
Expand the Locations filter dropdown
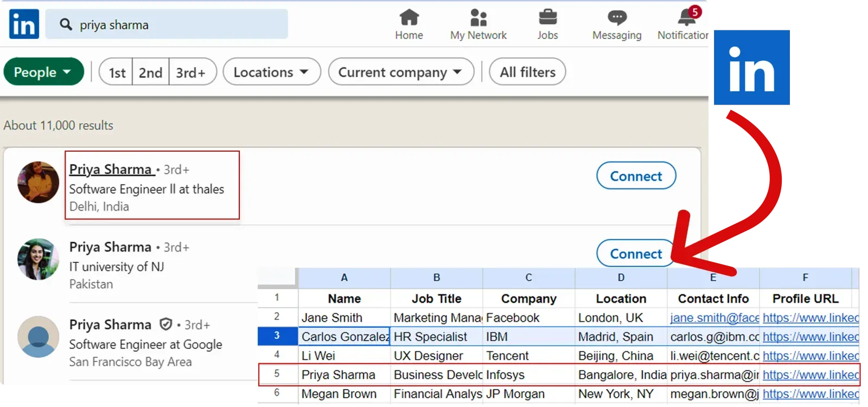272,72
